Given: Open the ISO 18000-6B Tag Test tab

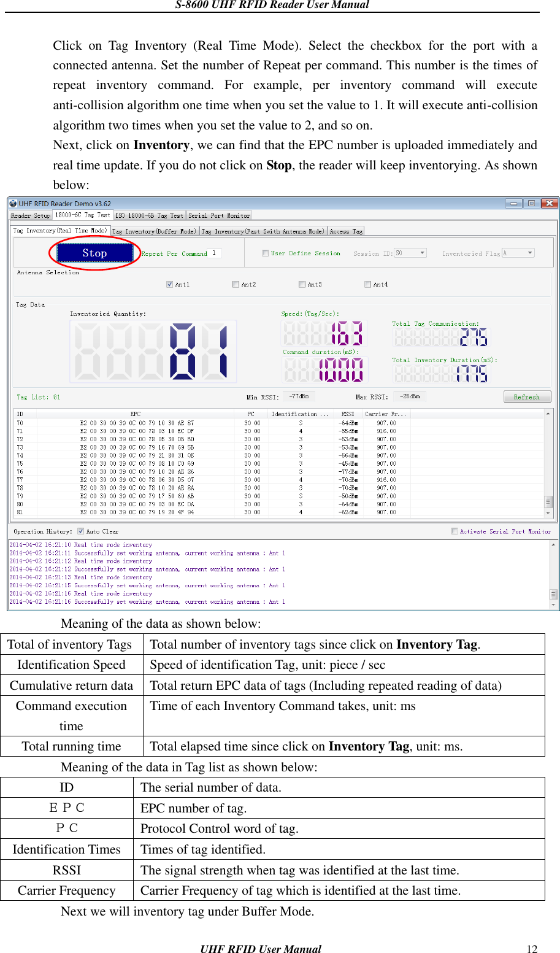Looking at the screenshot, I should click(x=150, y=215).
